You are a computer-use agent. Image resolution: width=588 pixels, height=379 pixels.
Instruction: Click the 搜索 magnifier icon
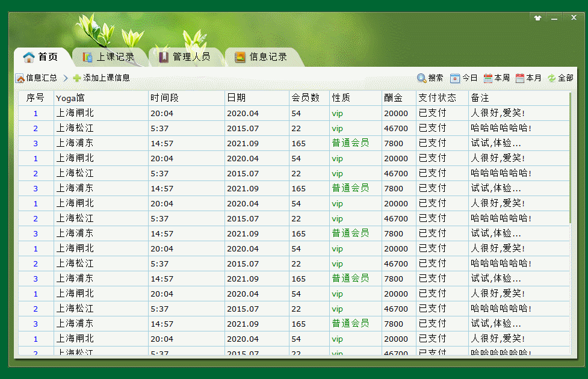[422, 78]
